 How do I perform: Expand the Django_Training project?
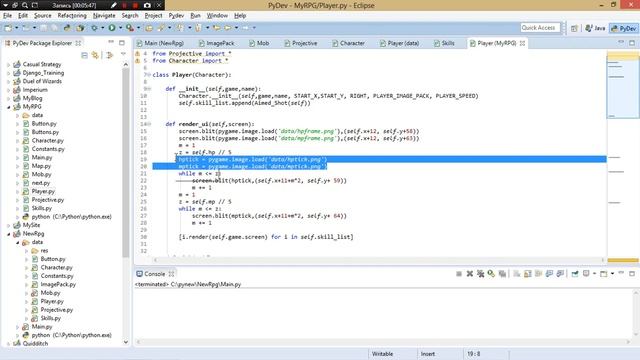coord(9,73)
